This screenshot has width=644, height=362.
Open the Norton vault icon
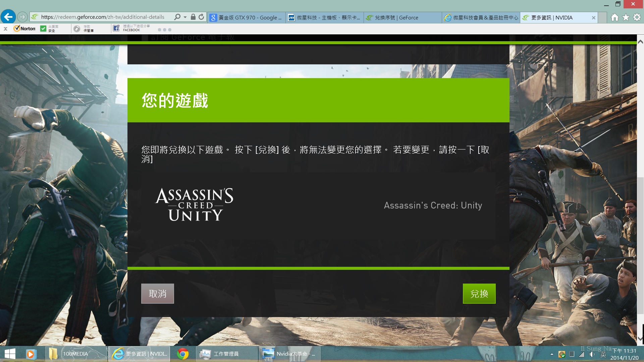[x=77, y=29]
